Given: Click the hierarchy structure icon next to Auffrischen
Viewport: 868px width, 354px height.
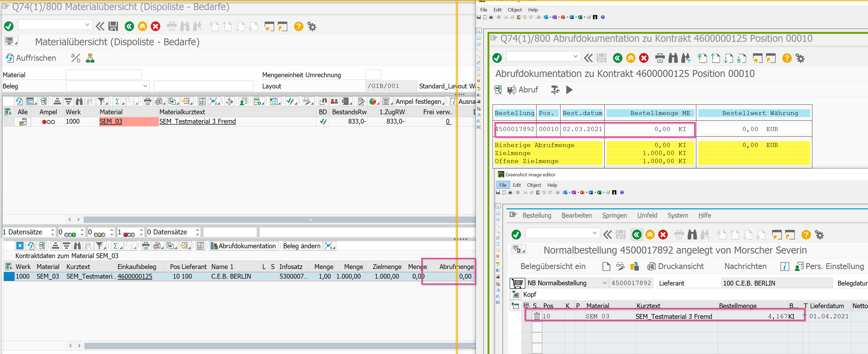Looking at the screenshot, I should (x=90, y=58).
